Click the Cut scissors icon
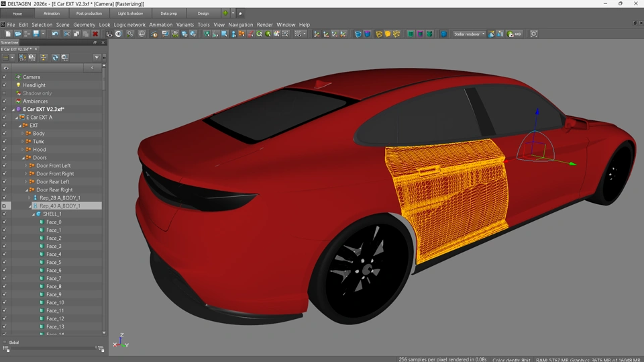Image resolution: width=644 pixels, height=362 pixels. (x=67, y=34)
